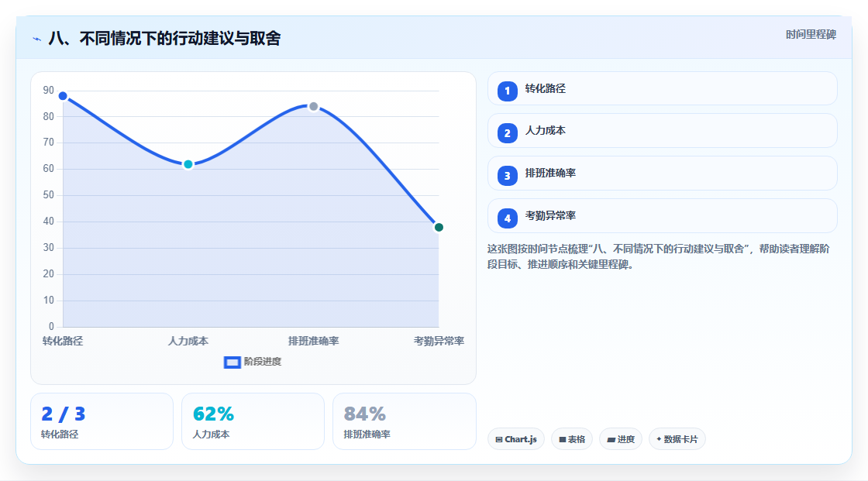Click the 84% 排班准确率 stat card
This screenshot has width=868, height=481.
coord(404,421)
